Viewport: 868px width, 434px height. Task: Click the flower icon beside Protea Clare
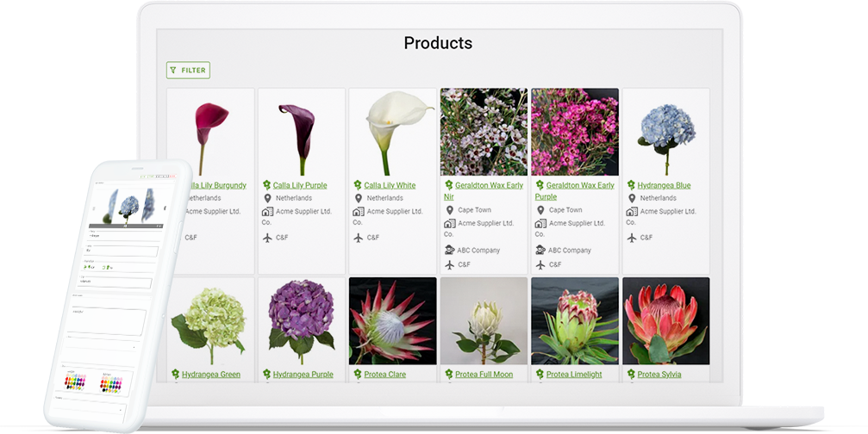358,375
